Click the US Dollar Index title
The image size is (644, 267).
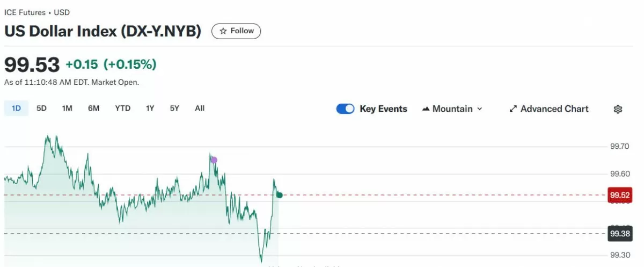pyautogui.click(x=103, y=31)
